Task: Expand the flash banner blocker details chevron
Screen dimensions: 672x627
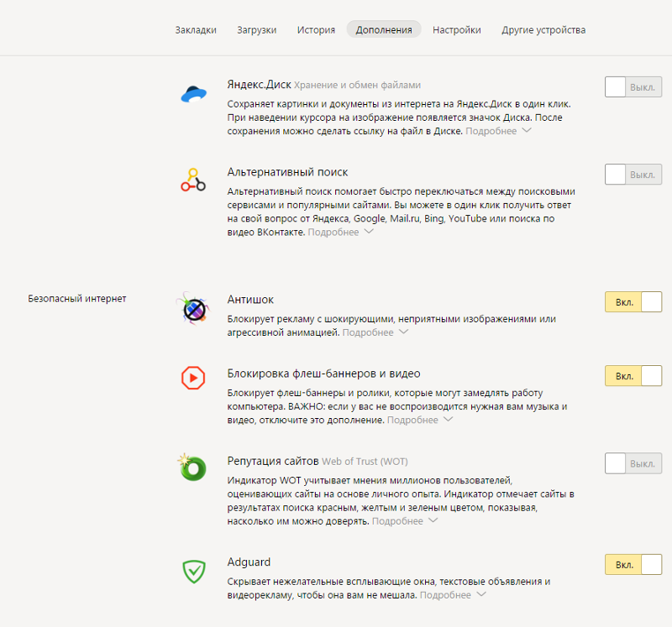Action: click(449, 420)
